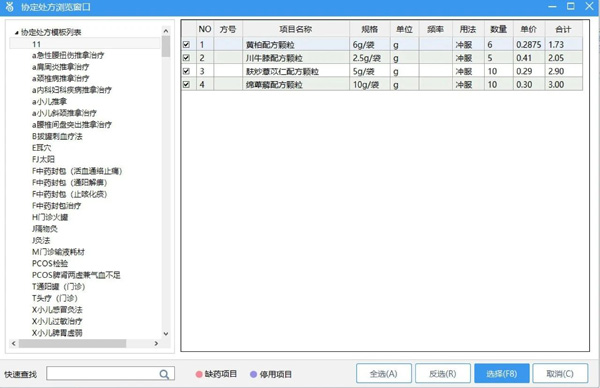Image resolution: width=600 pixels, height=388 pixels.
Task: Select the a小儿推拿 template
Action: point(49,101)
